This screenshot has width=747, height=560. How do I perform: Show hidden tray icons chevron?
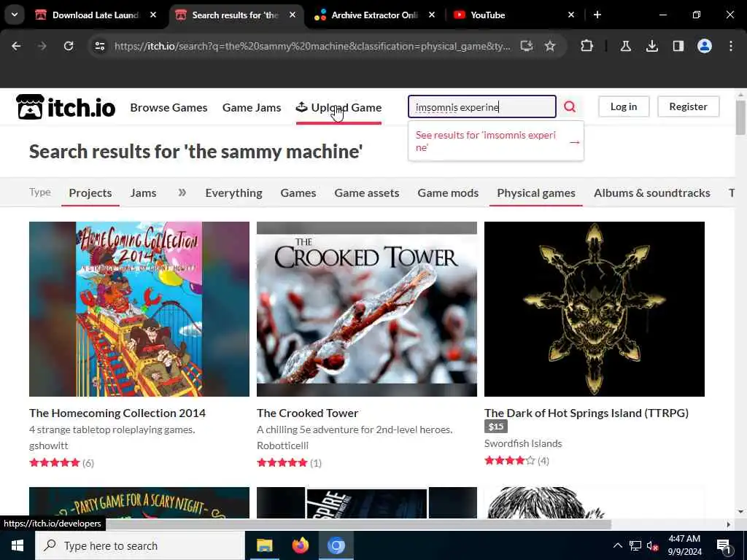(617, 545)
